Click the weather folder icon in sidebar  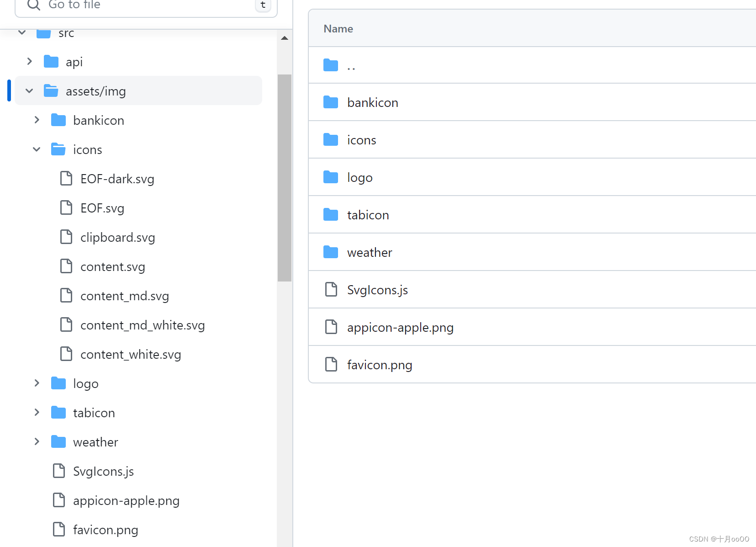58,441
